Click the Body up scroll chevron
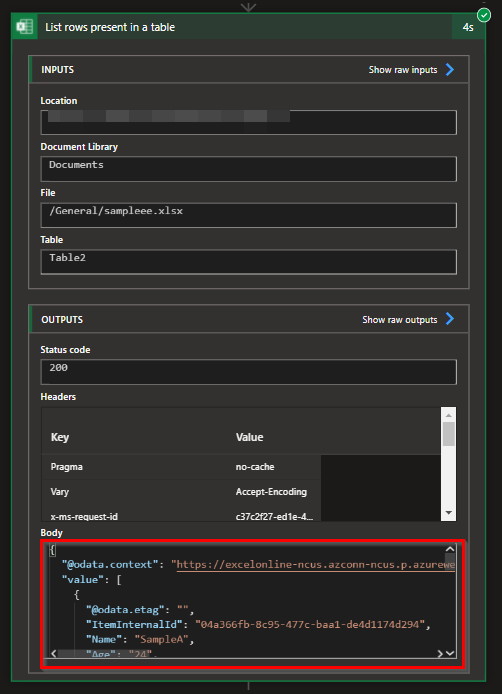The height and width of the screenshot is (694, 502). [450, 549]
